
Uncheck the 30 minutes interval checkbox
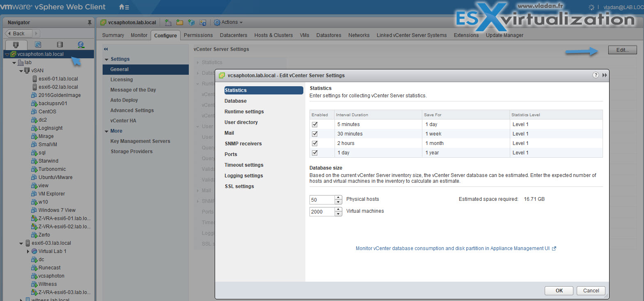[315, 134]
